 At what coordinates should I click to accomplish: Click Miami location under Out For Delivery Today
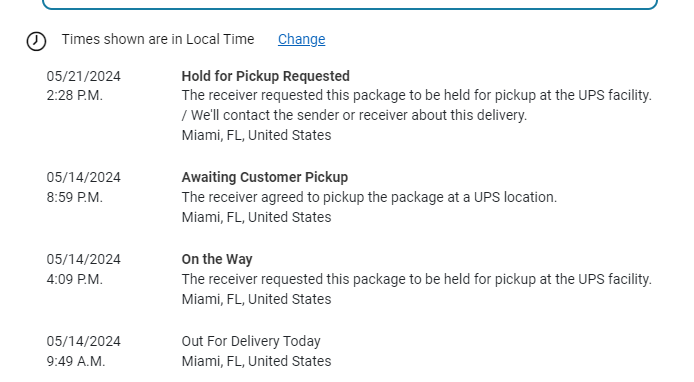[x=256, y=361]
